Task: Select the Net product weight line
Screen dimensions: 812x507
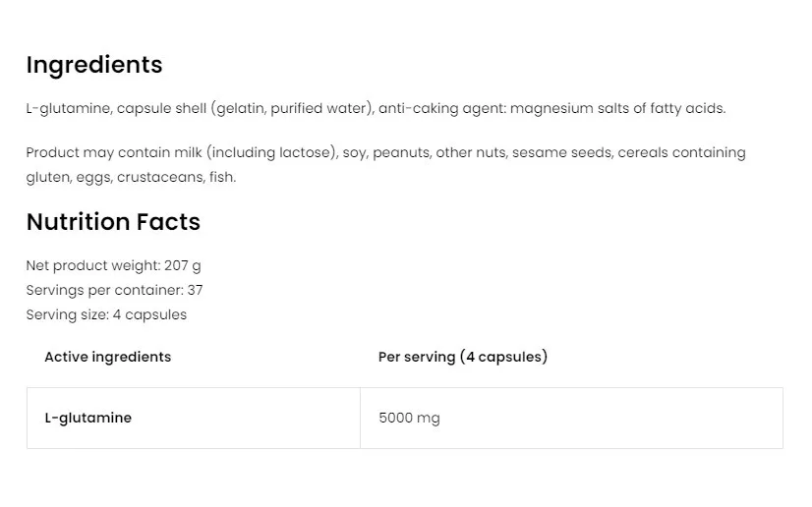Action: click(x=113, y=265)
